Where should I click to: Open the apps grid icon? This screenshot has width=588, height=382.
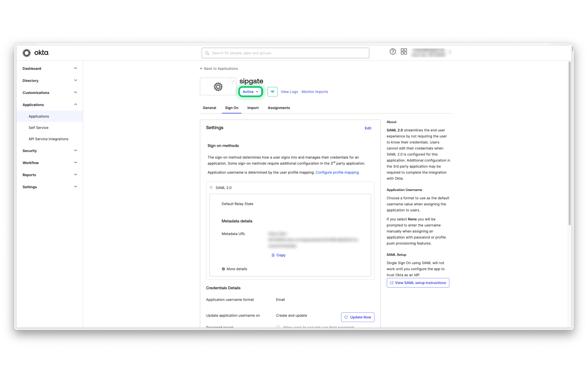pyautogui.click(x=404, y=52)
